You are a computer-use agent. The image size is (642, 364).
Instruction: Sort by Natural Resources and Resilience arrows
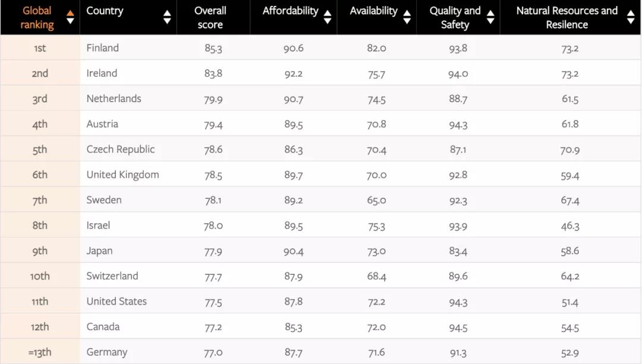631,17
